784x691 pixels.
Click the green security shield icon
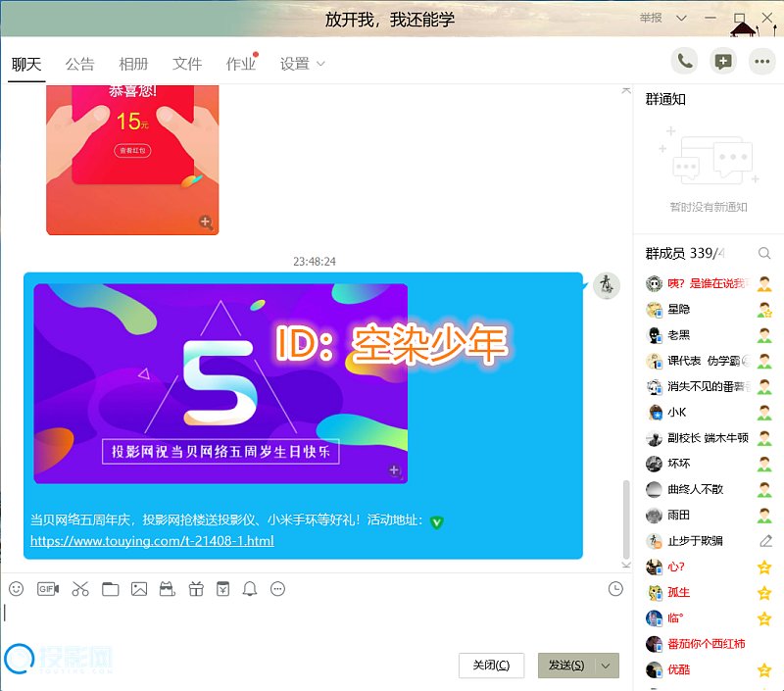pyautogui.click(x=436, y=522)
